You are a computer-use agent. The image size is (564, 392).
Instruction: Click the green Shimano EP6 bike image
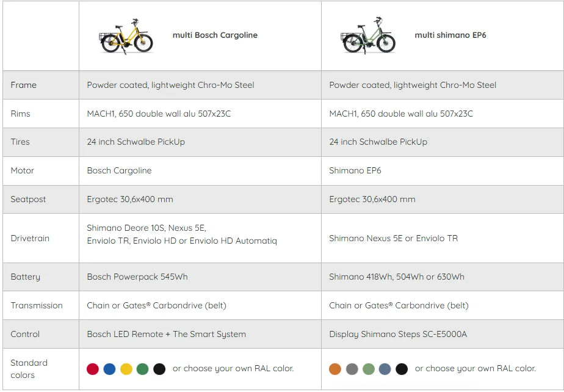(368, 35)
